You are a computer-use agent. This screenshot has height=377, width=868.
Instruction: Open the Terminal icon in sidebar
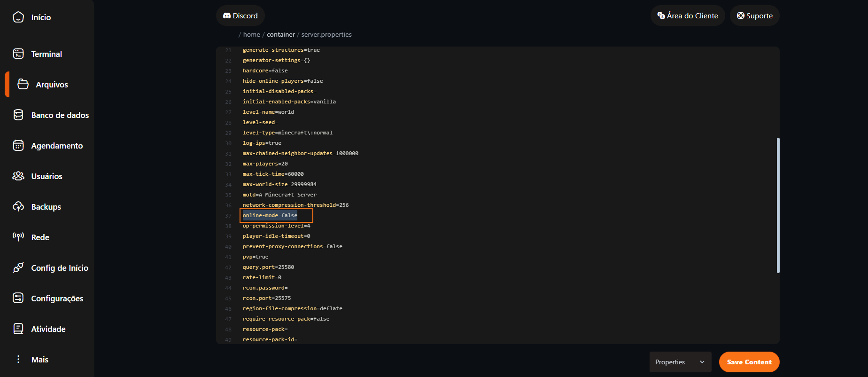(x=18, y=54)
